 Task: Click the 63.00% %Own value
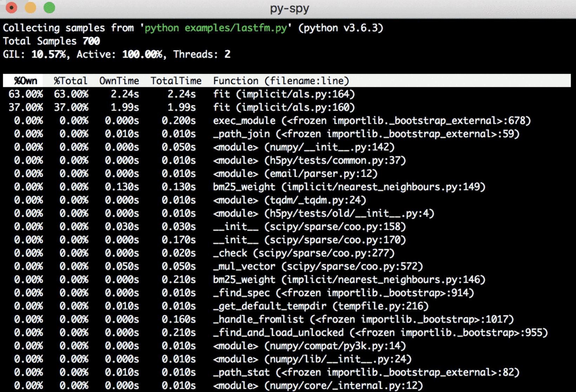[26, 94]
